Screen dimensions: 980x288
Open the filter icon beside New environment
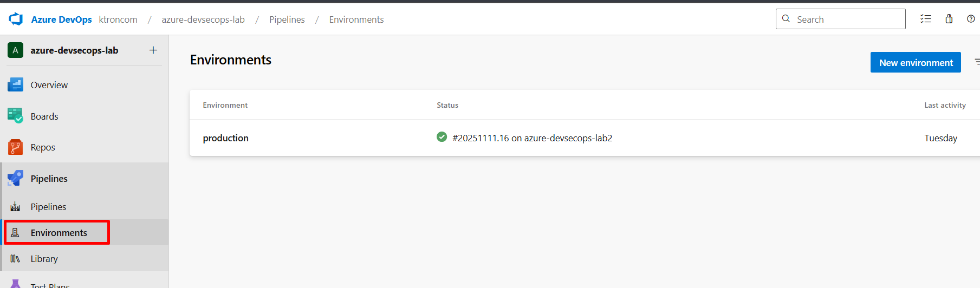(976, 62)
